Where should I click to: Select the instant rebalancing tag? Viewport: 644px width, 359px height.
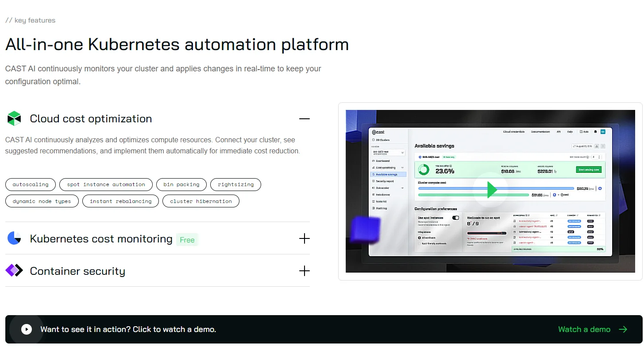(120, 201)
